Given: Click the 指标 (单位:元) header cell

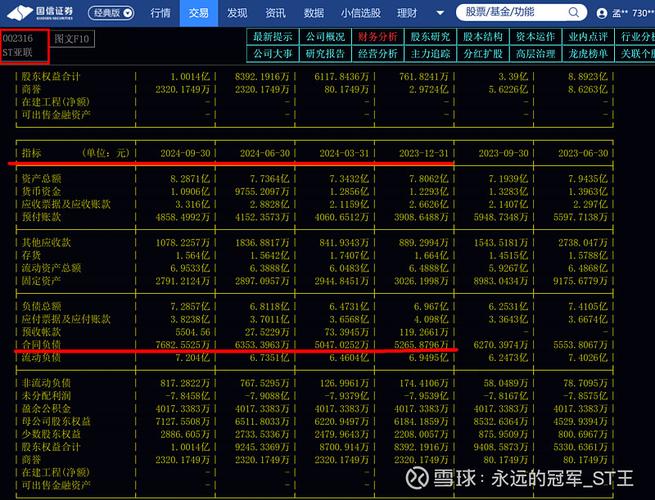Looking at the screenshot, I should [76, 153].
